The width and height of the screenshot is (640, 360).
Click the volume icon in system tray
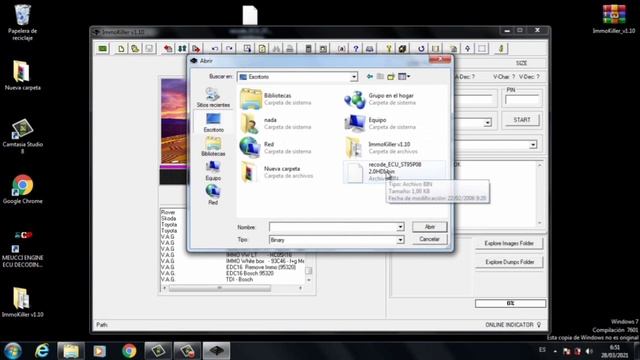pos(589,351)
